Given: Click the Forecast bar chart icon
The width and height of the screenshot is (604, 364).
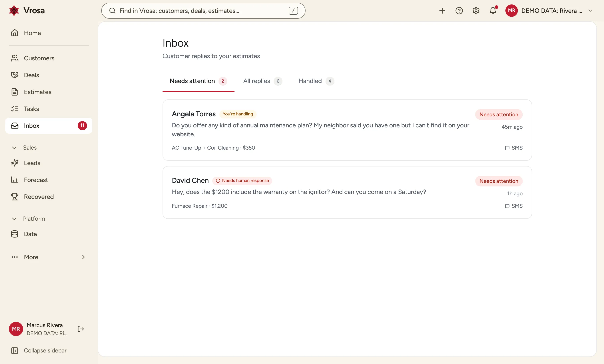Looking at the screenshot, I should (15, 180).
